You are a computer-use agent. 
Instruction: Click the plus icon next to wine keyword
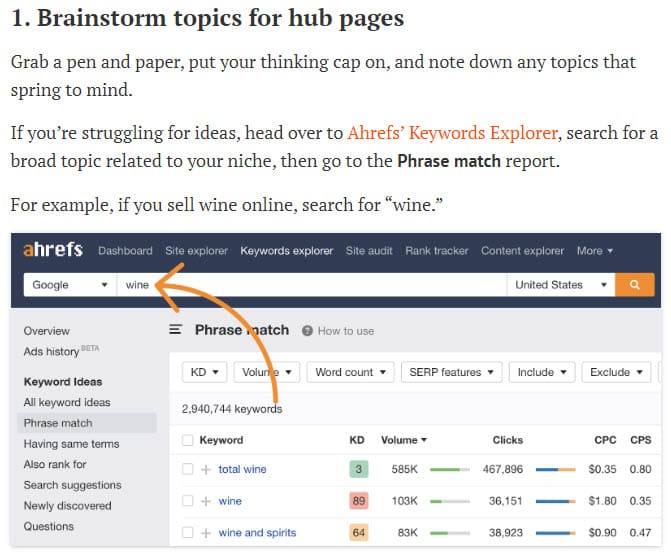(x=206, y=501)
